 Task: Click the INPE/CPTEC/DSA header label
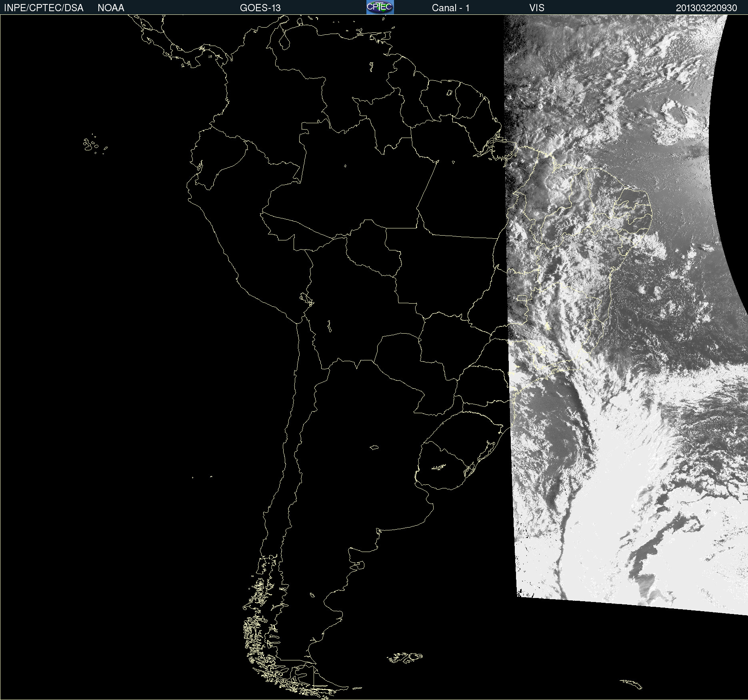(44, 8)
